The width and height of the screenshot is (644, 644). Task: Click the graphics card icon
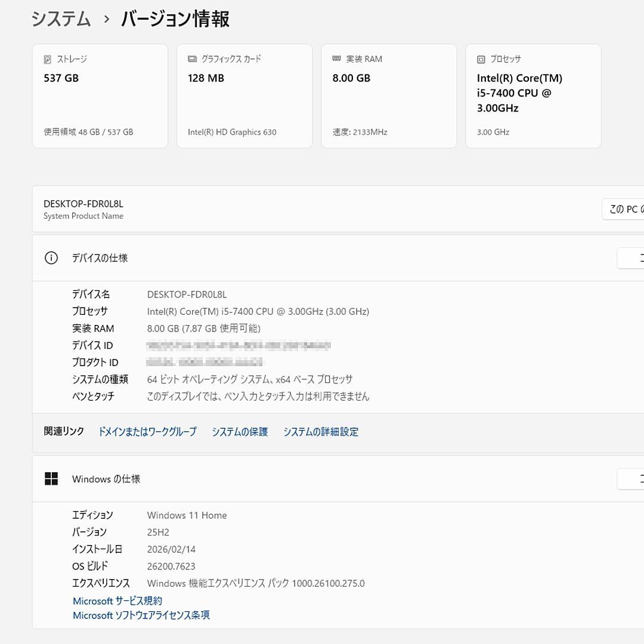pyautogui.click(x=192, y=59)
